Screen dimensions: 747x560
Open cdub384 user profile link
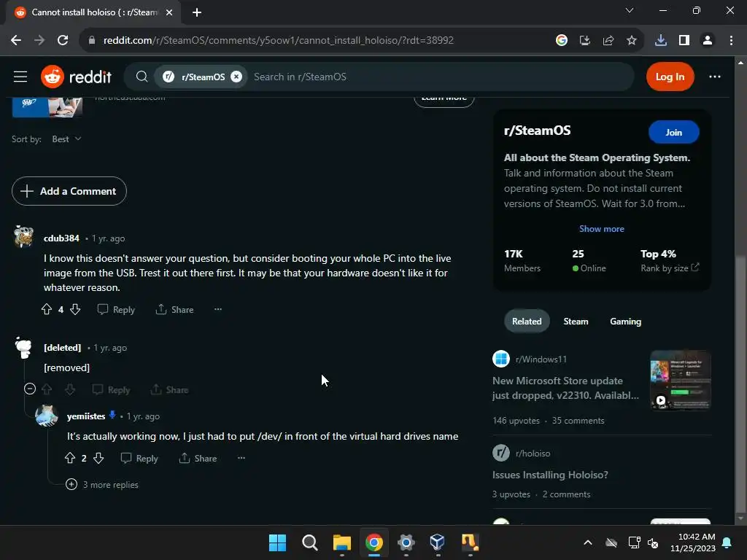click(x=61, y=238)
